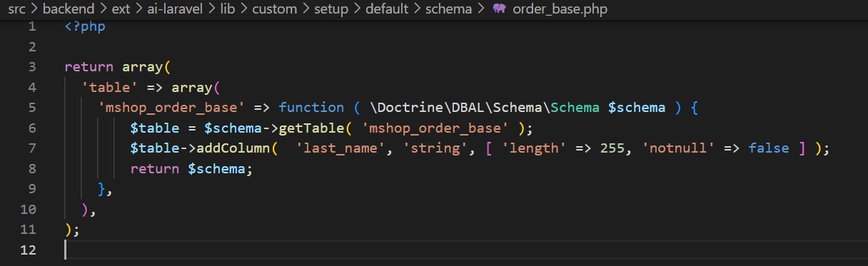The width and height of the screenshot is (868, 266).
Task: Click the closing '),' on line 10
Action: click(89, 210)
